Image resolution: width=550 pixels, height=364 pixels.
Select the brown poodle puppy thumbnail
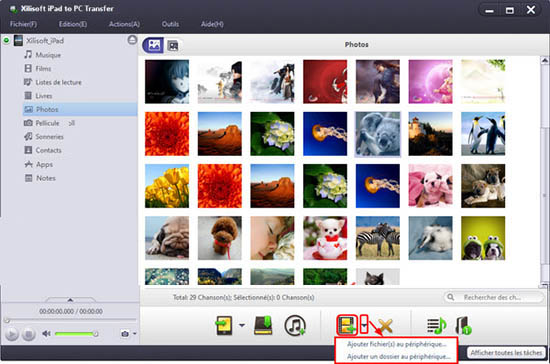(220, 238)
